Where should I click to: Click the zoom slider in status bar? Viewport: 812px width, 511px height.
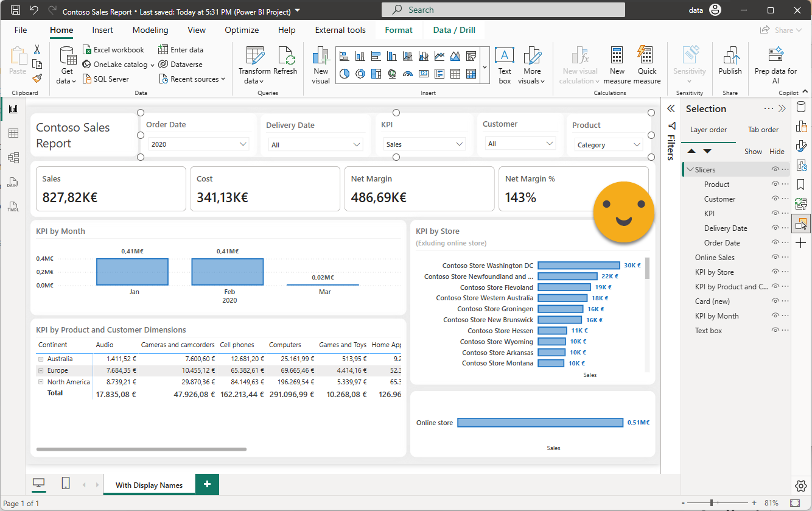coord(712,503)
